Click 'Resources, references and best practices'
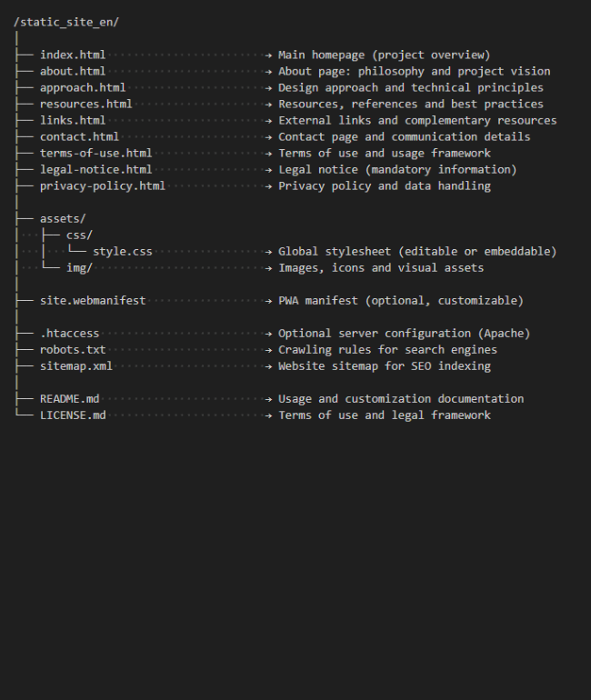This screenshot has width=591, height=700. click(x=411, y=104)
